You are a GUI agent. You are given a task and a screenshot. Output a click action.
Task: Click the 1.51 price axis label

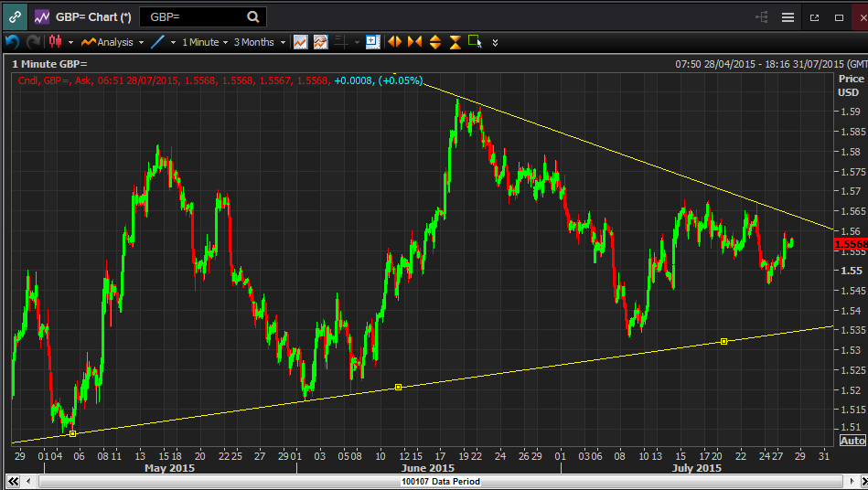(x=851, y=428)
